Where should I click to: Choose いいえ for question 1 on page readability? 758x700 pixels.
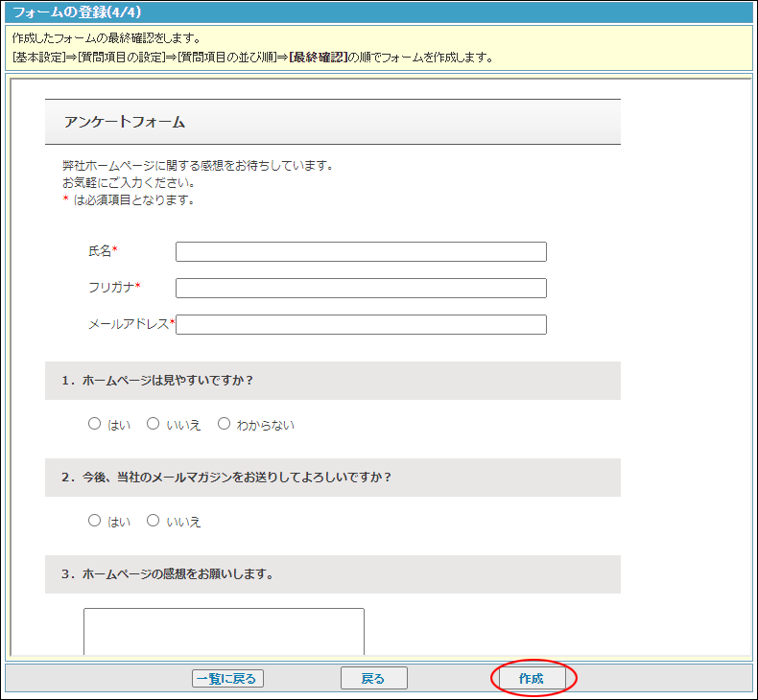[153, 424]
